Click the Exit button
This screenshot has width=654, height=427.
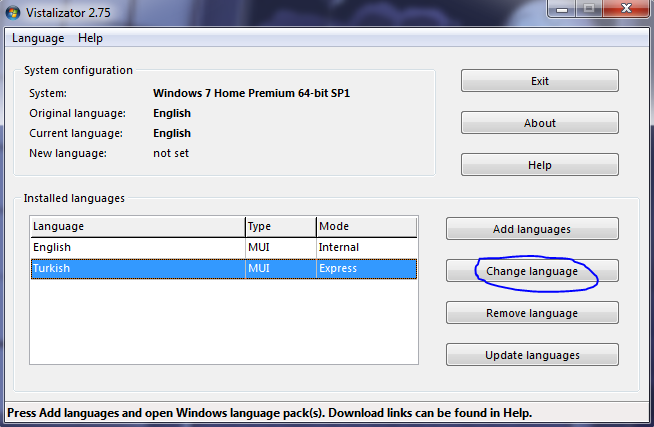[x=540, y=81]
